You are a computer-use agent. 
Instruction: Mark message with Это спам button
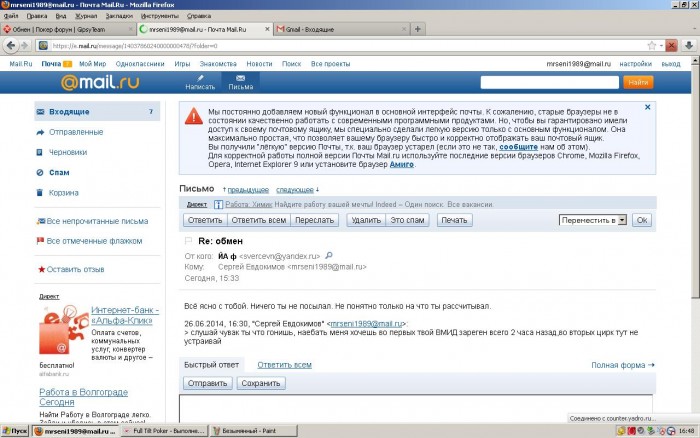(407, 220)
